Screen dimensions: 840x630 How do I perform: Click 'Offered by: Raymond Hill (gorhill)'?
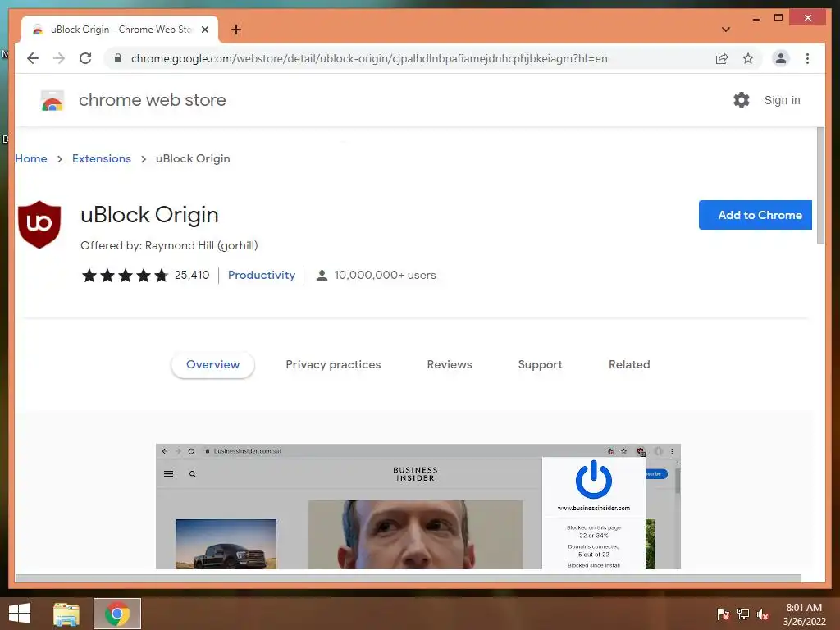[x=169, y=245]
